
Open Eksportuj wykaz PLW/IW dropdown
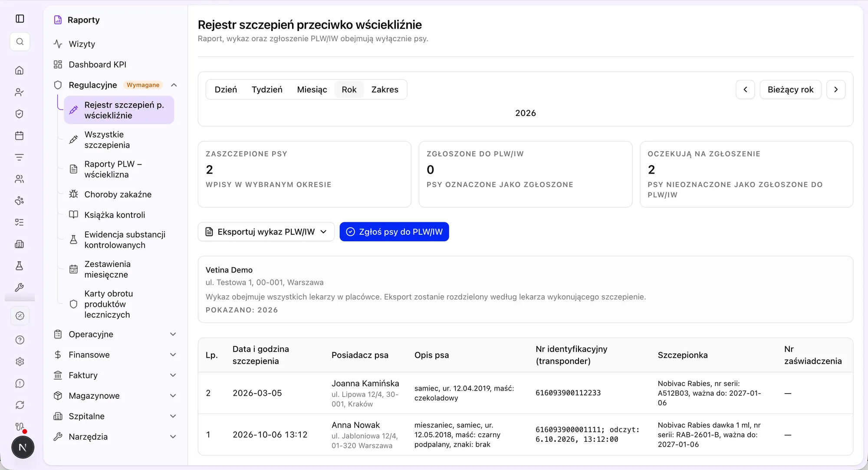click(266, 232)
